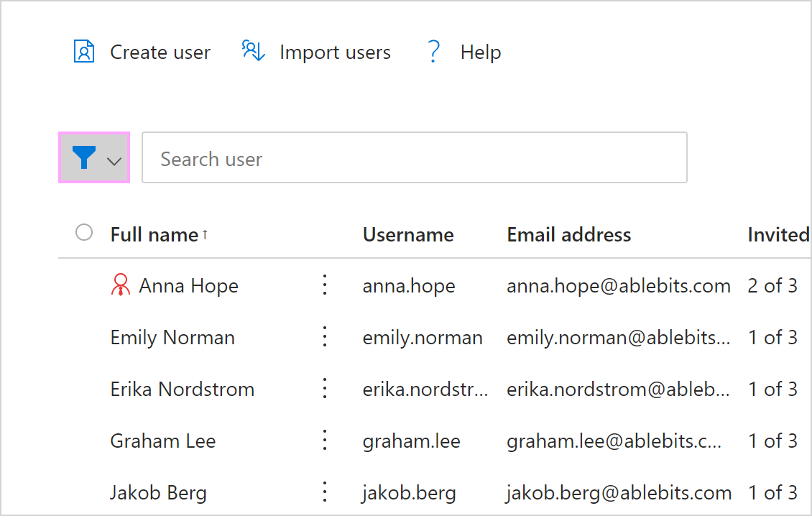Open the more options menu for Jakob Berg

point(325,492)
